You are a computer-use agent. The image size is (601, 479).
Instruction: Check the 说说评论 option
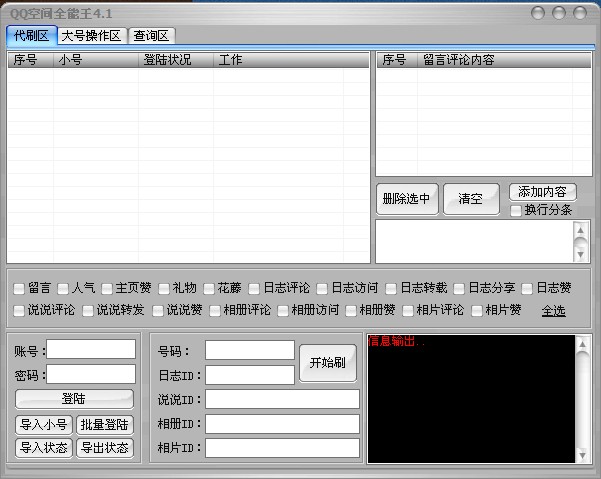[19, 310]
